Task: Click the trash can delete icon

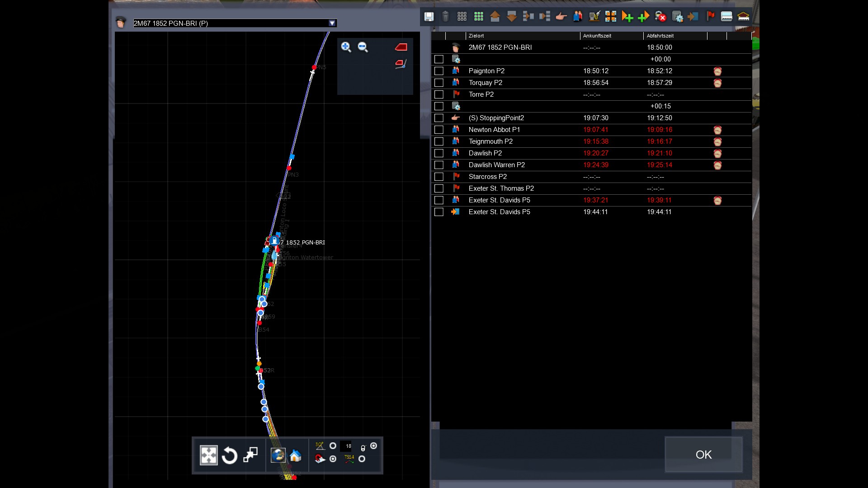Action: tap(445, 17)
